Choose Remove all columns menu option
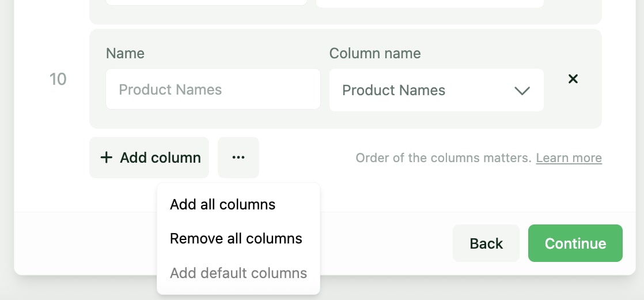 (x=236, y=238)
